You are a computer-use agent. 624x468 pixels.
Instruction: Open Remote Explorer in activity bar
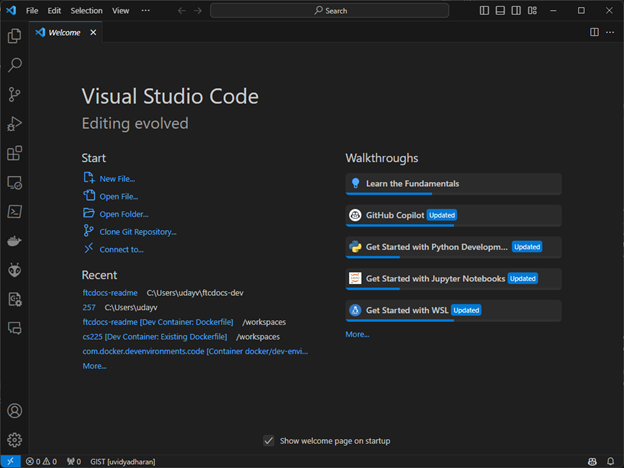tap(14, 183)
